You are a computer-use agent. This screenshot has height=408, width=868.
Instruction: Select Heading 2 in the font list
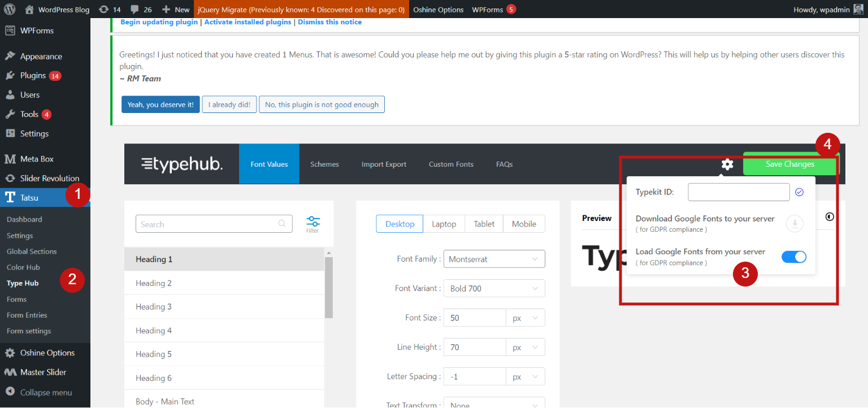point(224,283)
